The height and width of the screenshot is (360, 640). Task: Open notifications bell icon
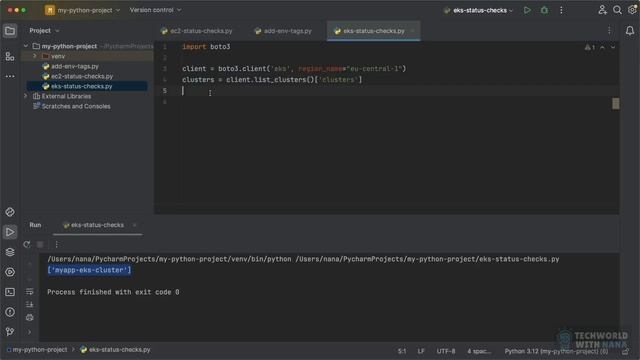tap(630, 31)
